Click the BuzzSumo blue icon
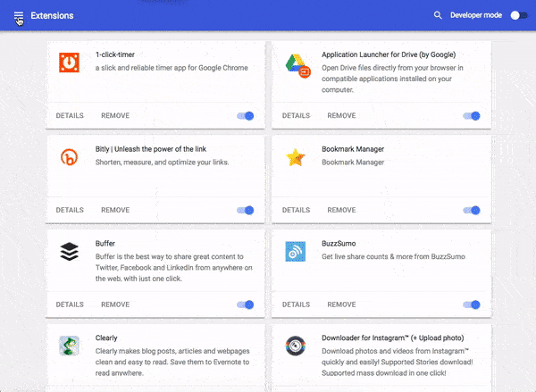 (x=296, y=252)
